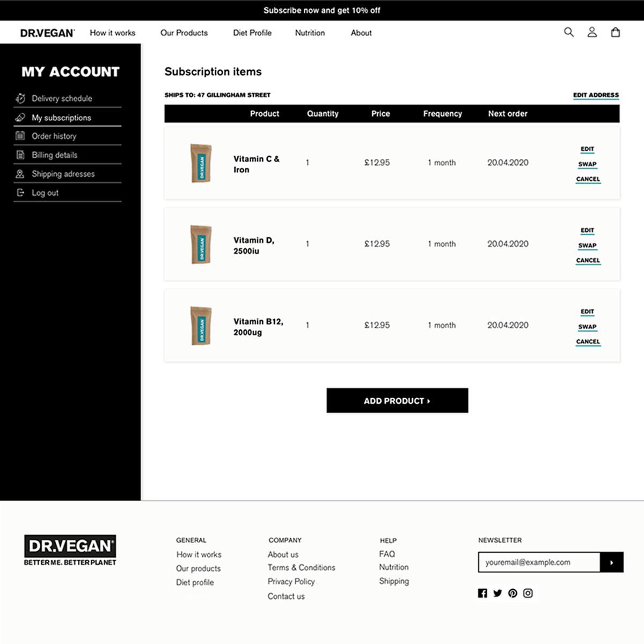Edit the Vitamin C & Iron subscription
This screenshot has height=644, width=644.
587,149
